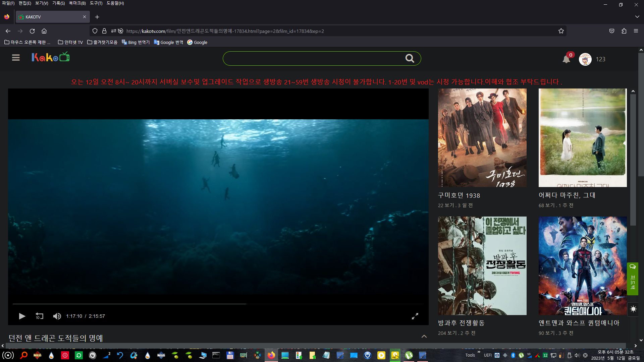
Task: Open the 북마크(B) menu
Action: tap(77, 3)
